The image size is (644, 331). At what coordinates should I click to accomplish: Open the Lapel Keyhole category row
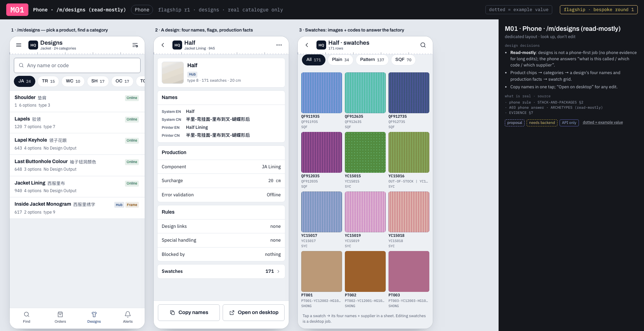coord(77,144)
